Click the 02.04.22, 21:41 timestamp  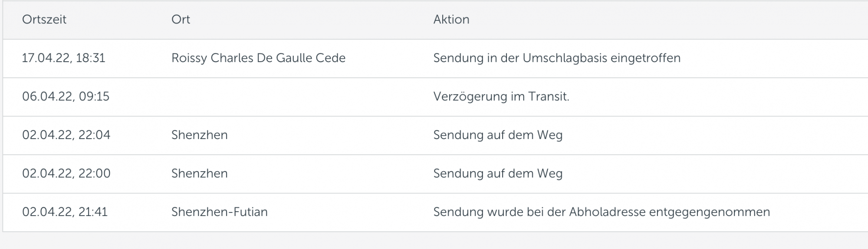(x=65, y=212)
